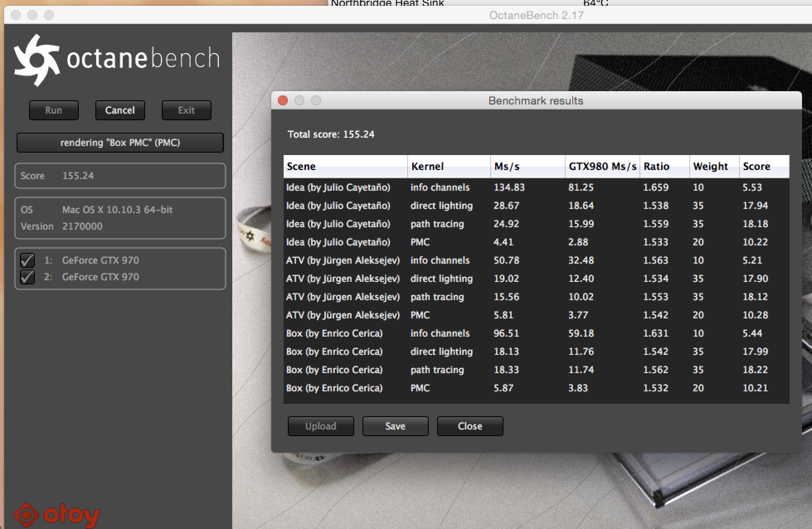This screenshot has width=812, height=529.
Task: Sort by the Ms/s column header
Action: coord(528,167)
